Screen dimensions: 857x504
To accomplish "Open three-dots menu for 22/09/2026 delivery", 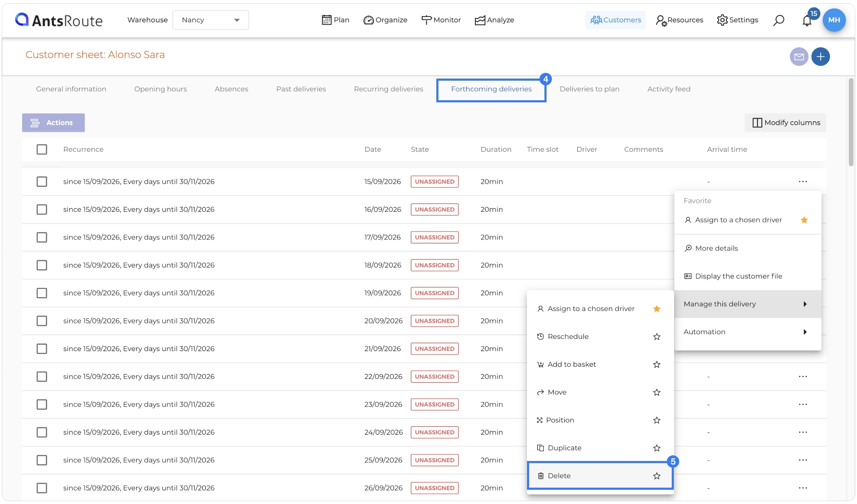I will pos(803,377).
